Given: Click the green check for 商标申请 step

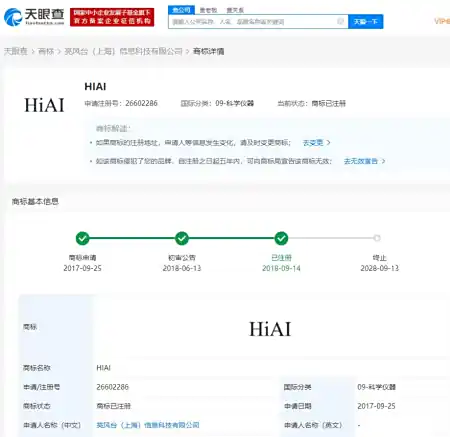Looking at the screenshot, I should coord(82,238).
